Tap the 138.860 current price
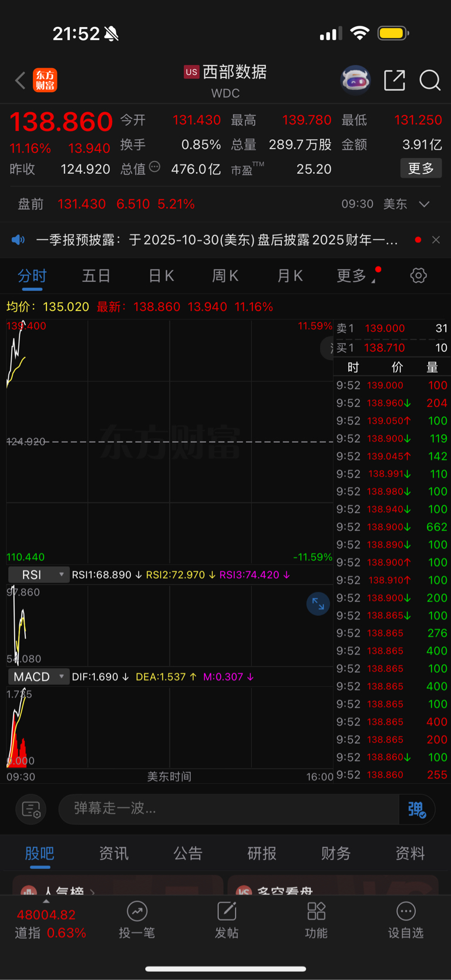Screen dimensions: 451x980 (x=61, y=122)
